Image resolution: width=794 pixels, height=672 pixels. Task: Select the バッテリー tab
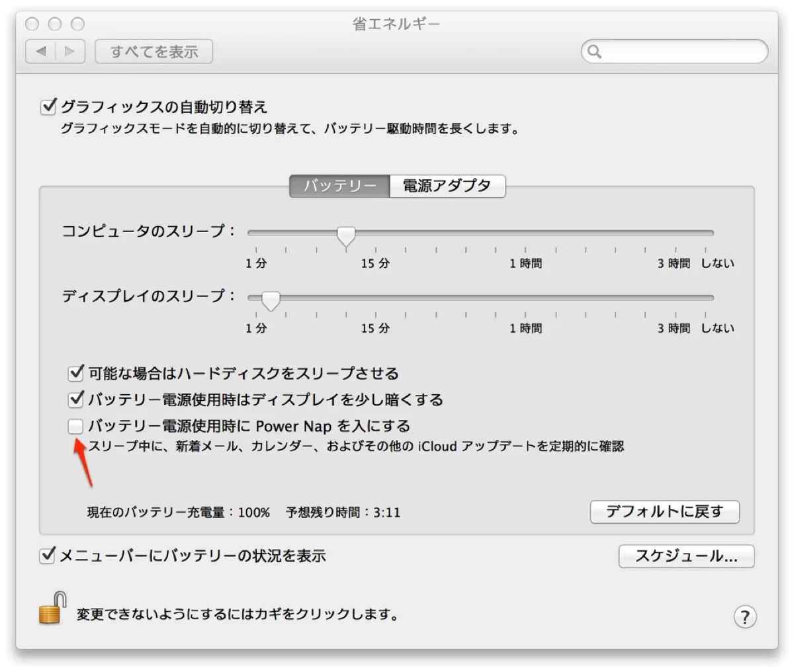339,186
